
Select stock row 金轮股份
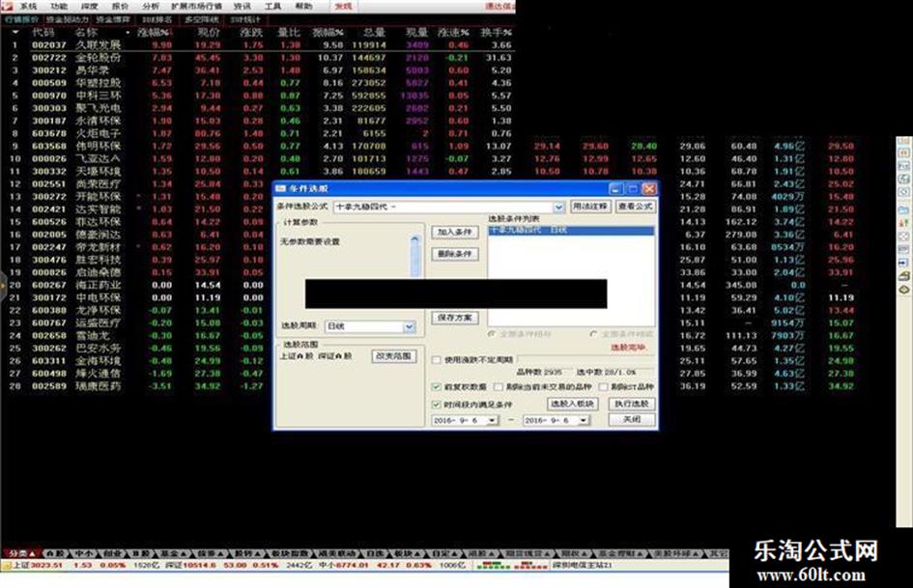pyautogui.click(x=258, y=58)
